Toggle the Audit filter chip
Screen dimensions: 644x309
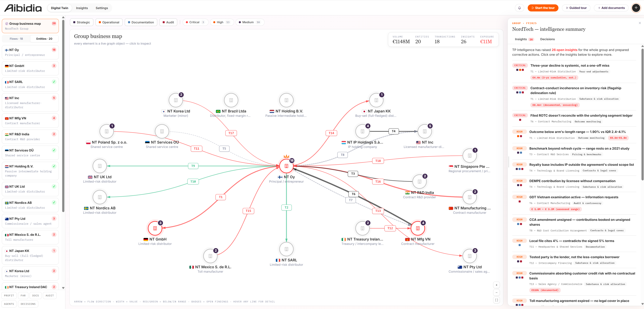(x=168, y=22)
